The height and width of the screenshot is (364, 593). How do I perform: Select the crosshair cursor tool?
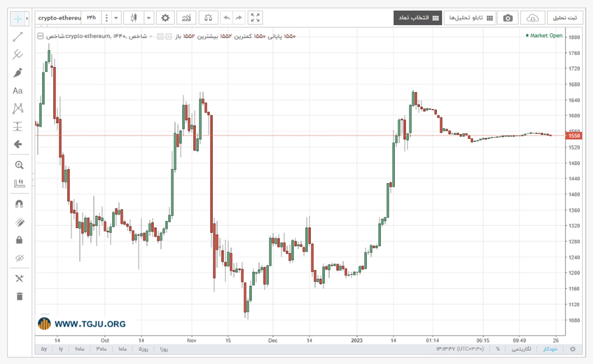tap(17, 19)
